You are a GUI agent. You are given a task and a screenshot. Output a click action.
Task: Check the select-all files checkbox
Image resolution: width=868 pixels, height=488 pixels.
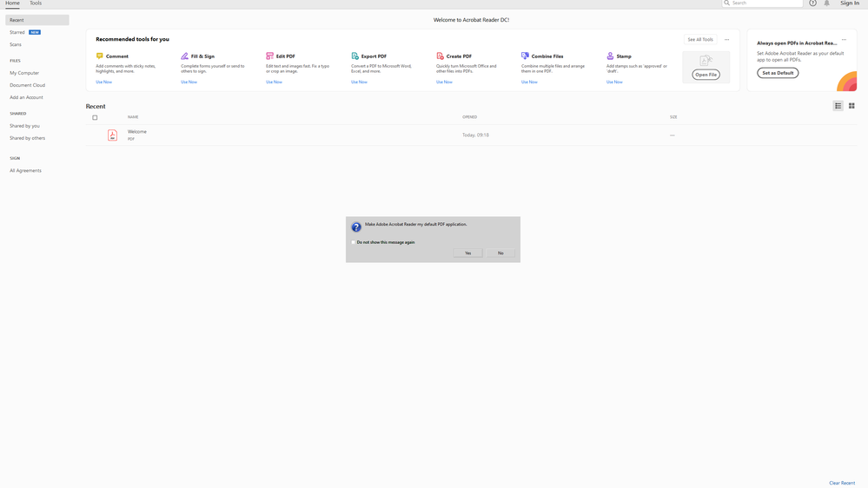(95, 117)
